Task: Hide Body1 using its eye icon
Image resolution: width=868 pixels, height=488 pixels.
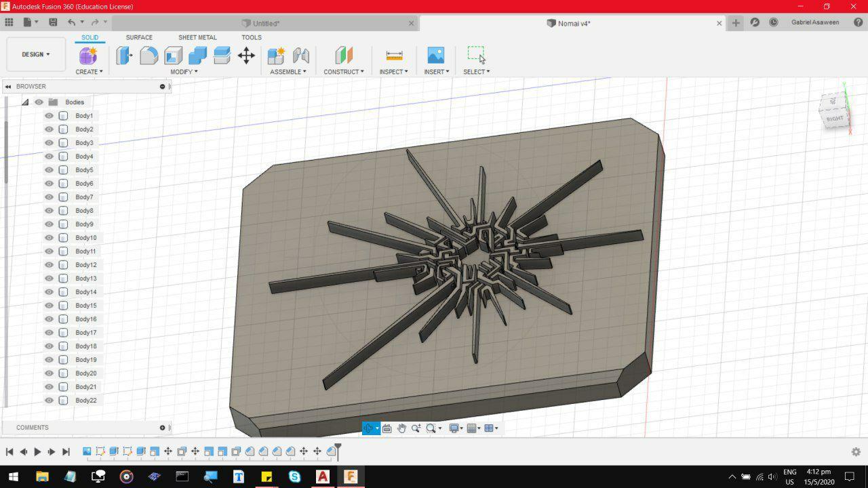Action: [x=49, y=116]
